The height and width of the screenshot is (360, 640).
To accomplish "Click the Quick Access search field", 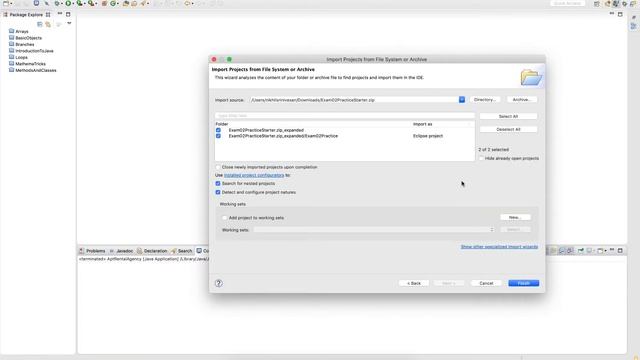I will 567,3.
